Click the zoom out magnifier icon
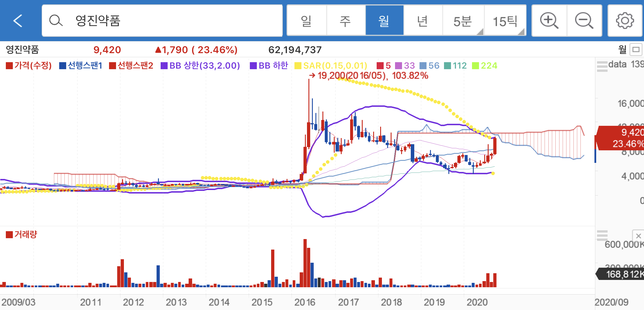Image resolution: width=644 pixels, height=310 pixels. click(x=584, y=21)
